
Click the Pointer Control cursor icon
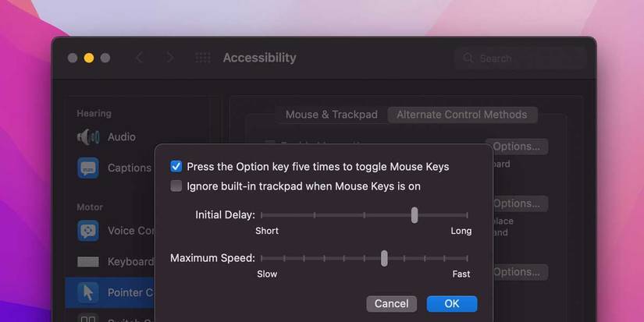coord(87,292)
